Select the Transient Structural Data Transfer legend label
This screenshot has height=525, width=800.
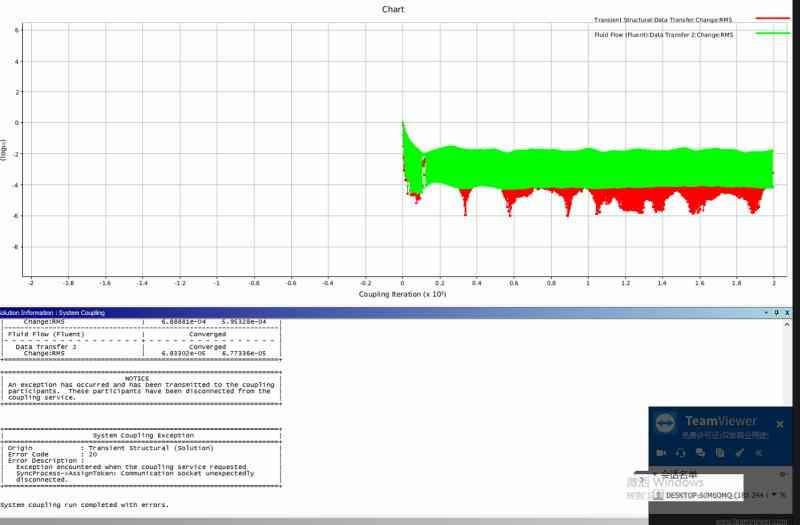(663, 19)
